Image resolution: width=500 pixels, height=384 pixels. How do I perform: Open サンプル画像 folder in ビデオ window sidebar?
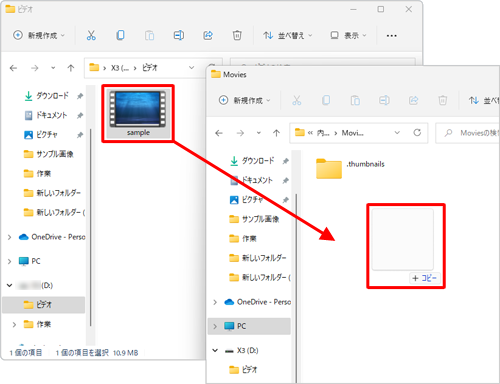49,154
